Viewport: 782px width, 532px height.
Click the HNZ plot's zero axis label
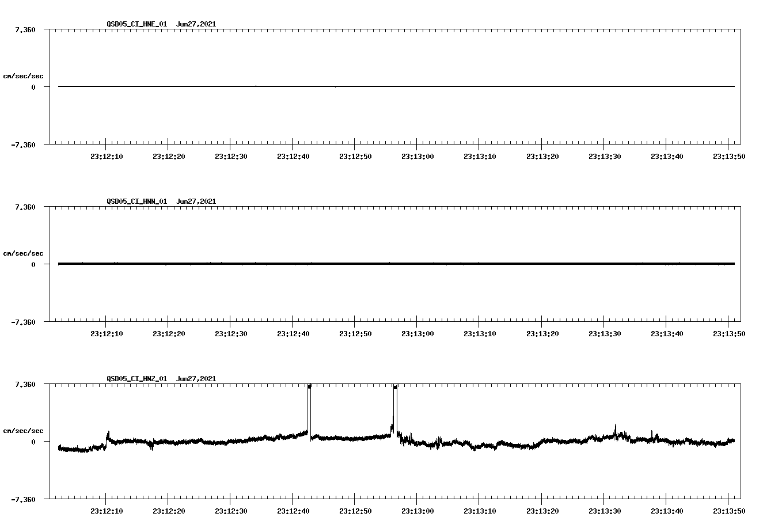[x=33, y=442]
